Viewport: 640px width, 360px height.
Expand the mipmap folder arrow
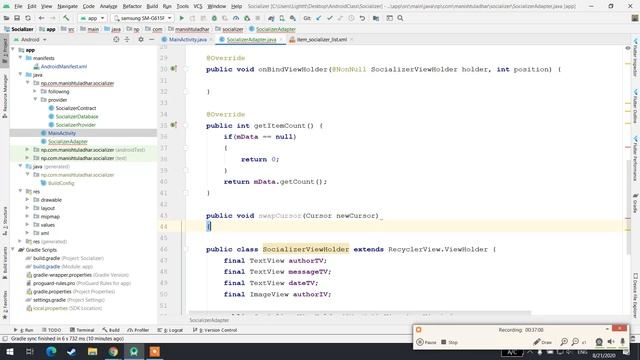coord(28,216)
